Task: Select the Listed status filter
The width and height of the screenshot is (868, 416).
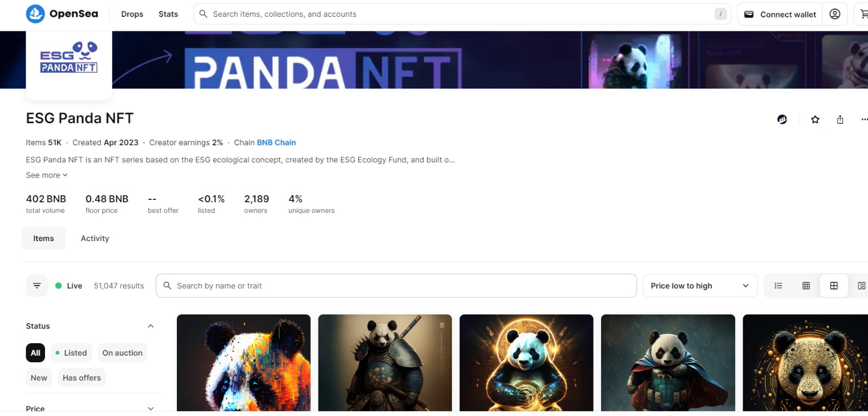Action: point(72,353)
